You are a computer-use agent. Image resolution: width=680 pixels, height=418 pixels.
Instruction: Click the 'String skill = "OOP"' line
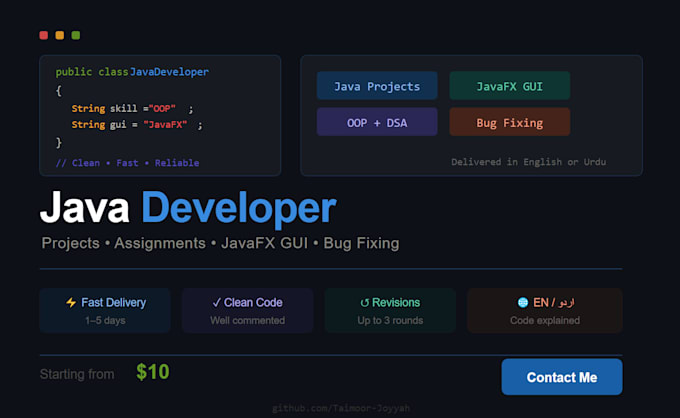click(132, 108)
